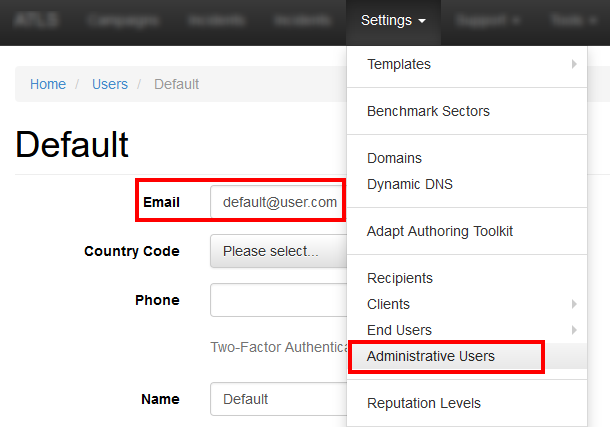Expand the Templates submenu arrow
The image size is (610, 427).
point(574,64)
